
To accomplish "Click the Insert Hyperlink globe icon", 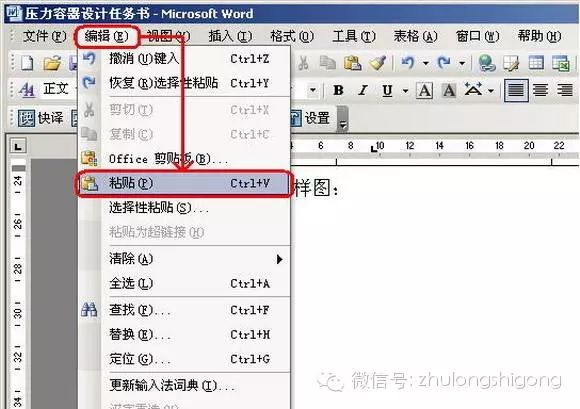I will click(x=487, y=62).
